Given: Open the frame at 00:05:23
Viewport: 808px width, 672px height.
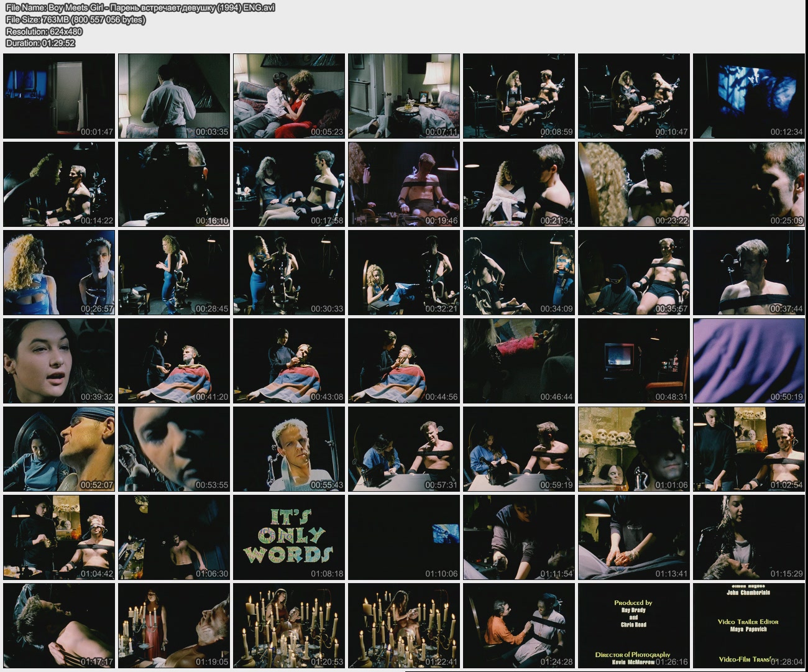Looking at the screenshot, I should click(289, 96).
